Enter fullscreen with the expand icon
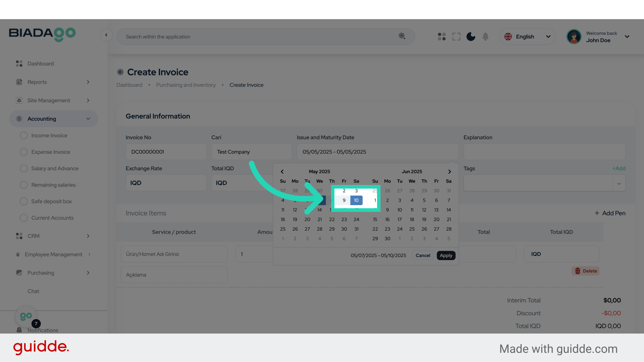 (456, 37)
